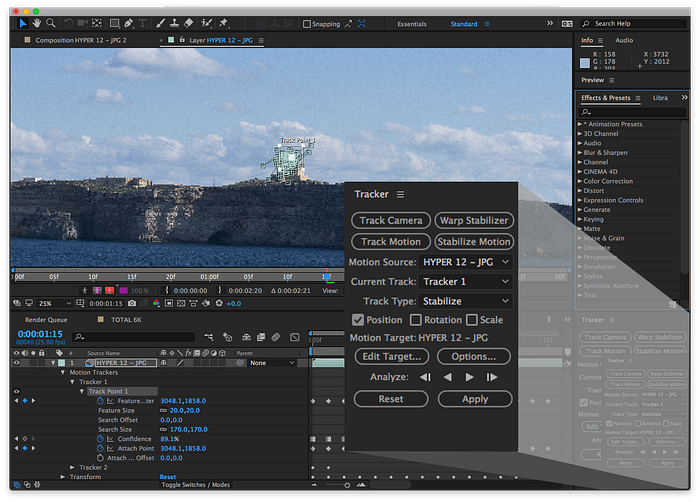Open the Motion Source dropdown
Screen dimensions: 700x502
[x=465, y=262]
